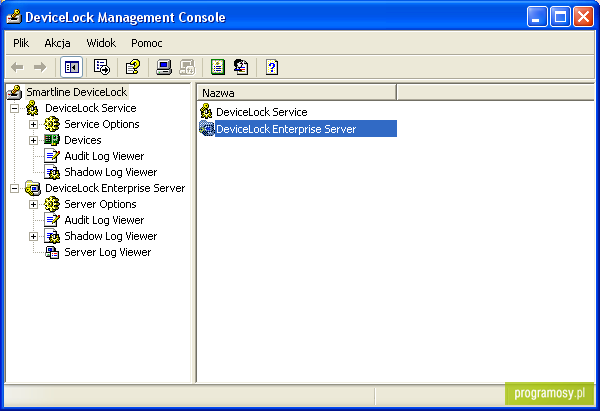Viewport: 600px width, 411px height.
Task: Click the Service Options gear icon
Action: tap(52, 124)
